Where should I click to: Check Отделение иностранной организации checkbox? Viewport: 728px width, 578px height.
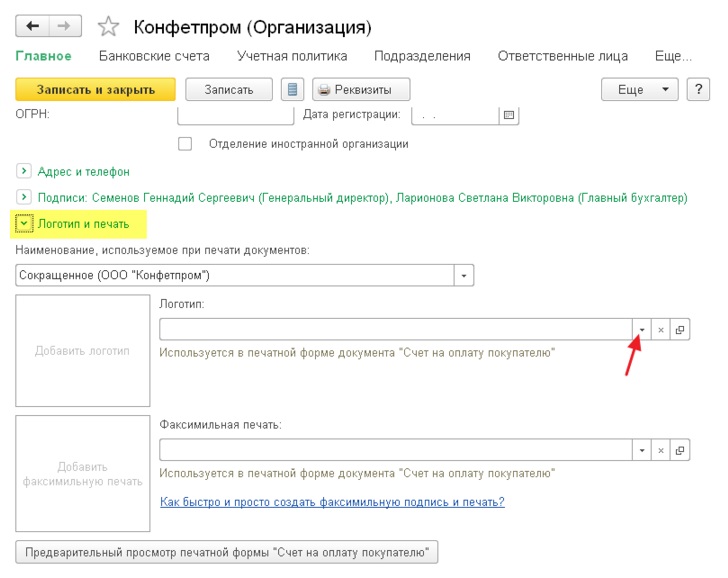click(x=185, y=144)
